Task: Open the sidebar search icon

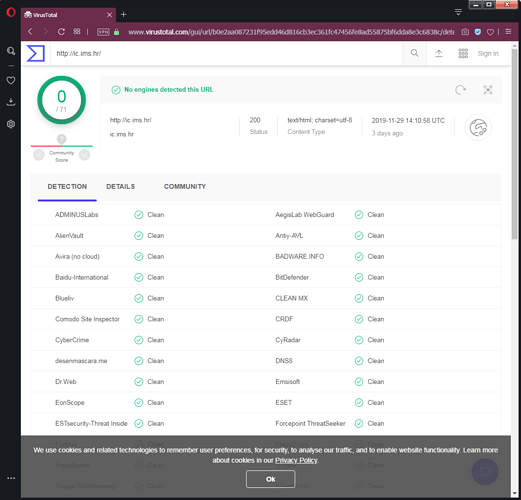Action: point(11,51)
